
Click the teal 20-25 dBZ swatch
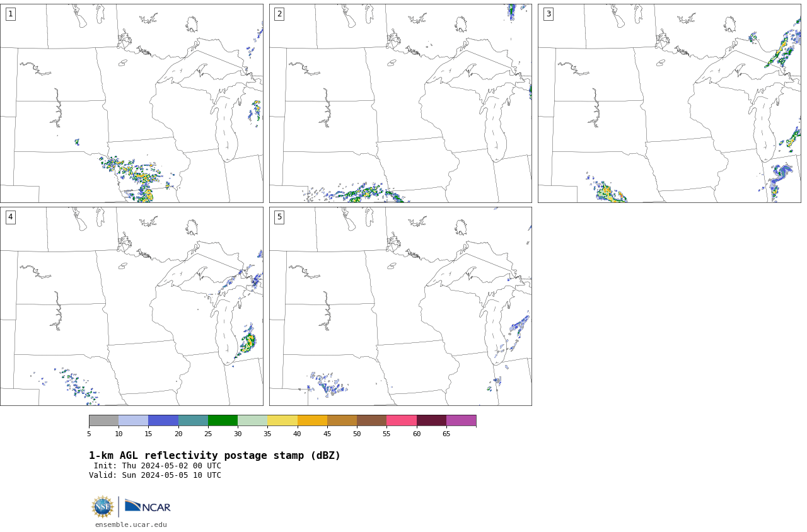click(x=193, y=420)
